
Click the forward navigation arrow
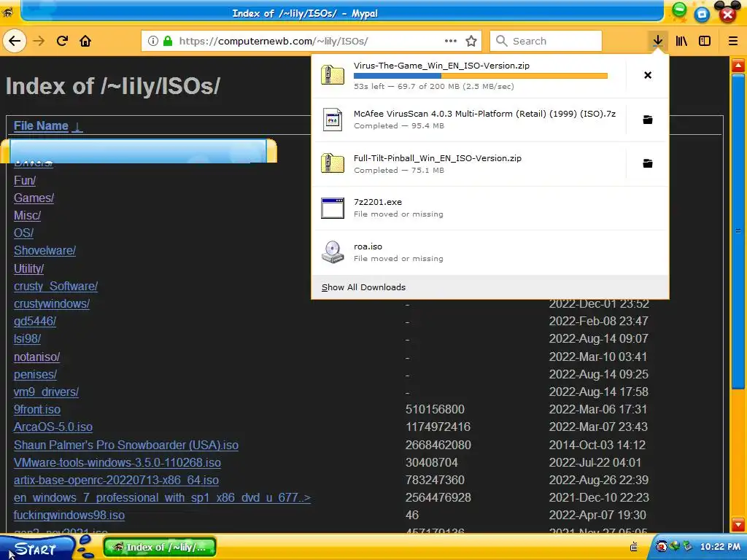point(39,41)
